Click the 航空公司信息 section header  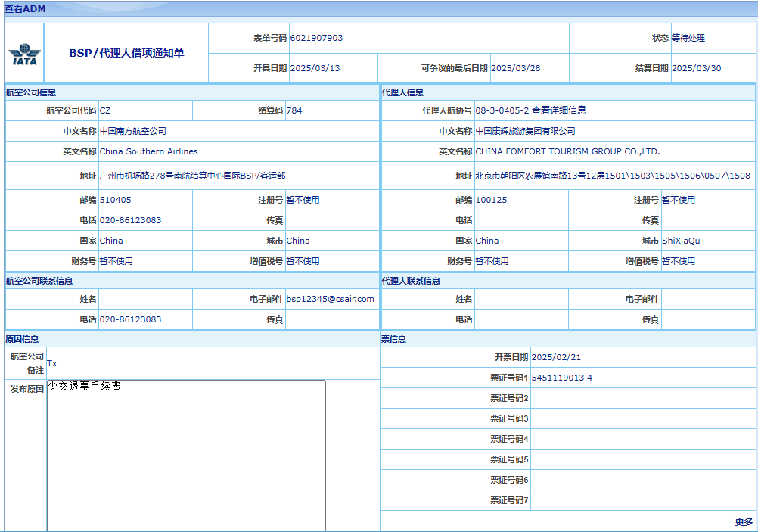coord(30,92)
